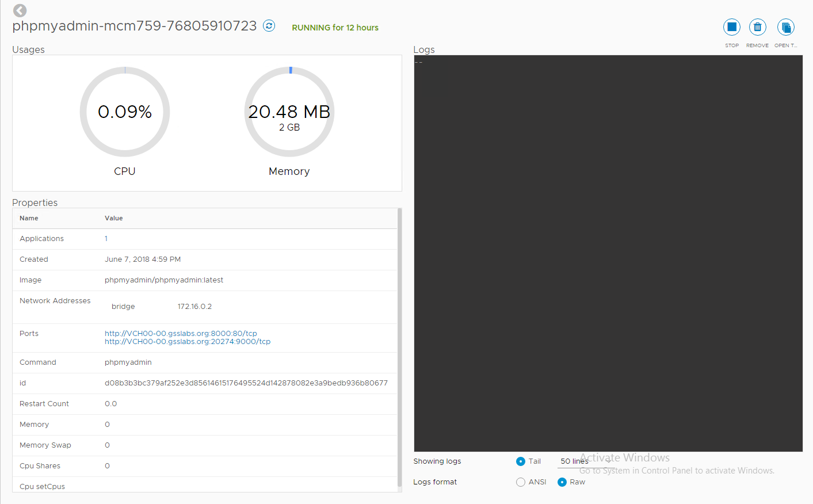Remove the container using the trash icon

[757, 27]
